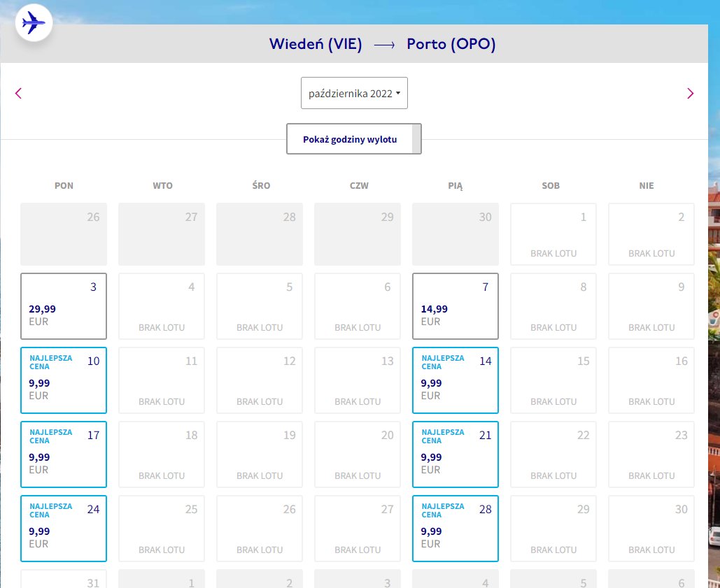Click day 11 cell with BRAK LOTU

[162, 380]
